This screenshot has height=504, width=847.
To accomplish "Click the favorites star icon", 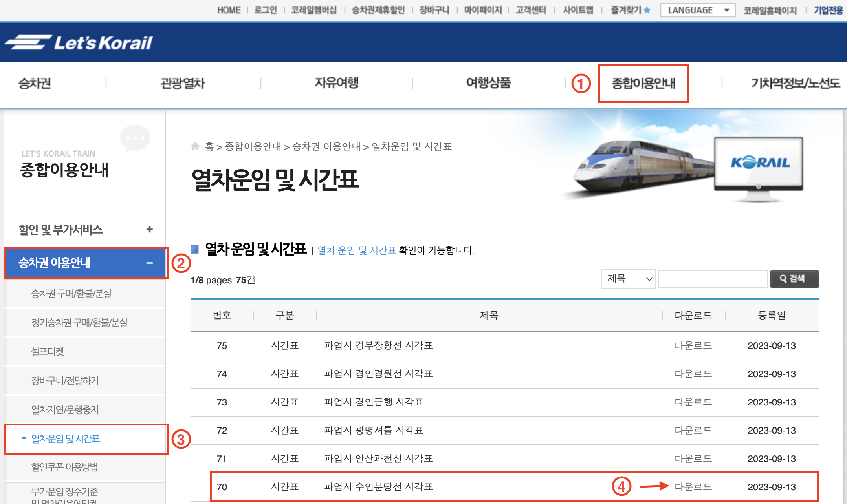I will (647, 10).
